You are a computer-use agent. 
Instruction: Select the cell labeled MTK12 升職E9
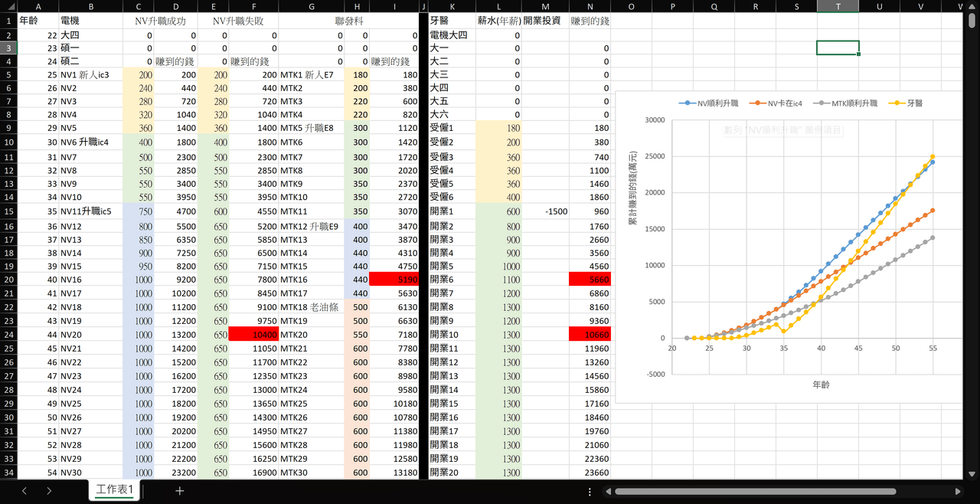point(312,227)
